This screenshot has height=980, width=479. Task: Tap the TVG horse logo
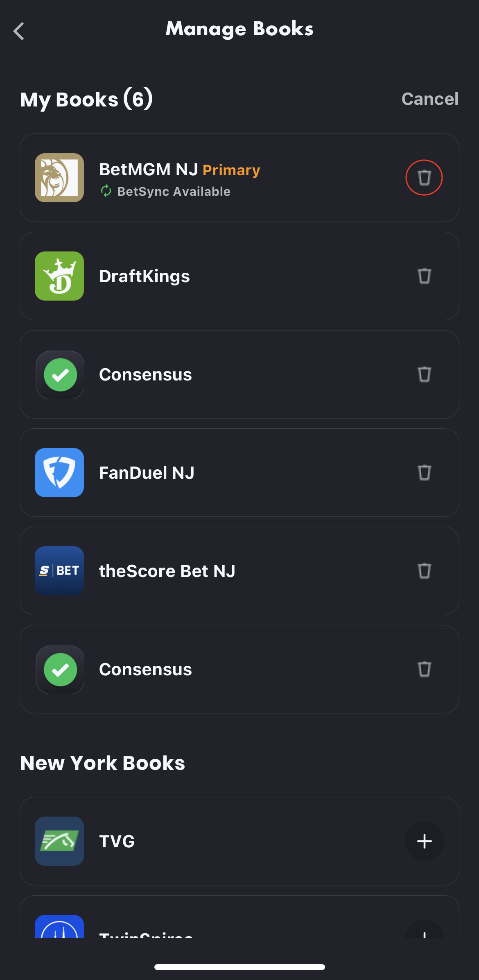[59, 841]
